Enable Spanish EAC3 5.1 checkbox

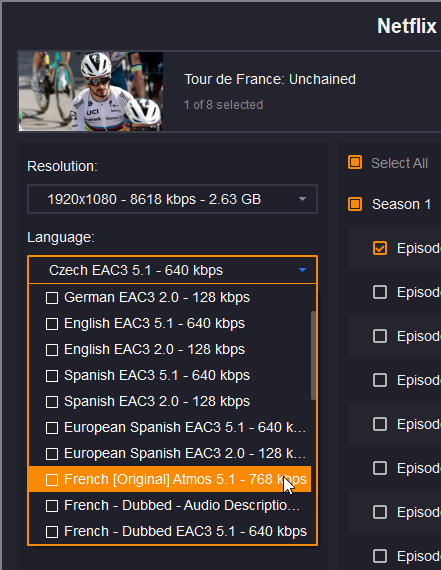[x=52, y=376]
